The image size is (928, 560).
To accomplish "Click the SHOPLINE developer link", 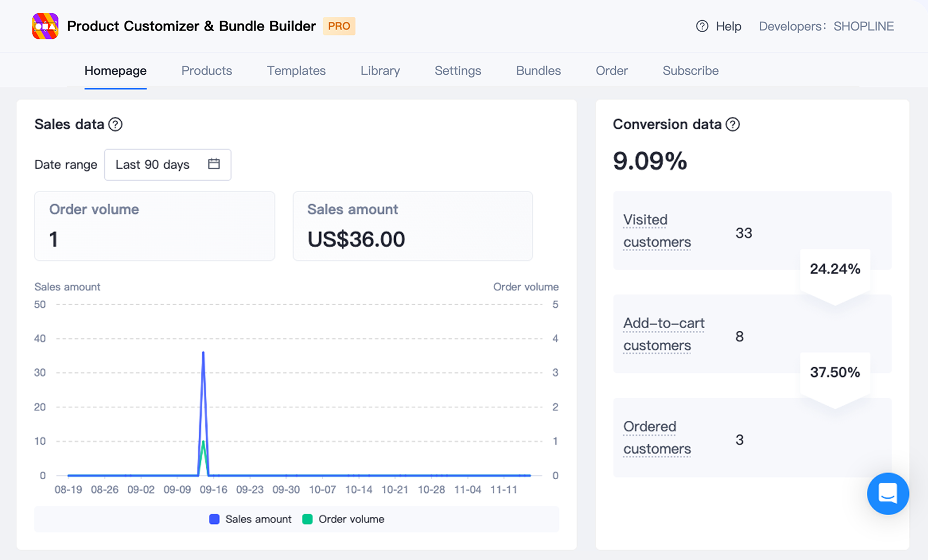I will pyautogui.click(x=864, y=26).
